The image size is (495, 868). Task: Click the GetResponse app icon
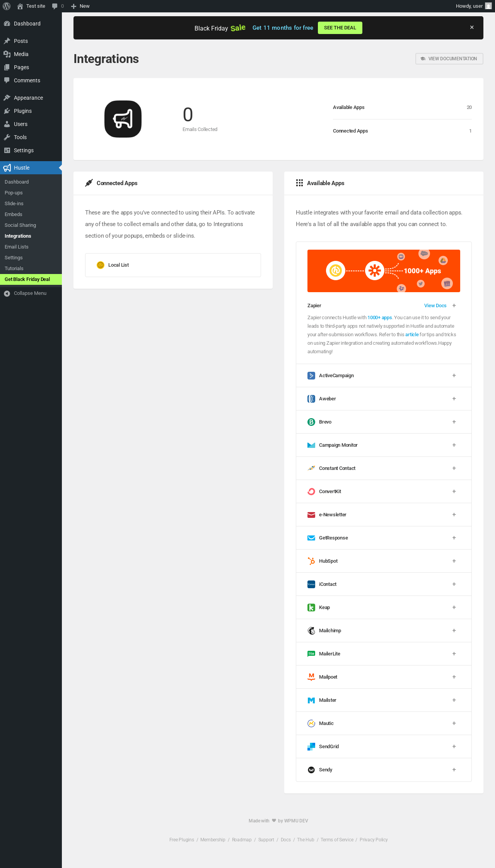(311, 538)
